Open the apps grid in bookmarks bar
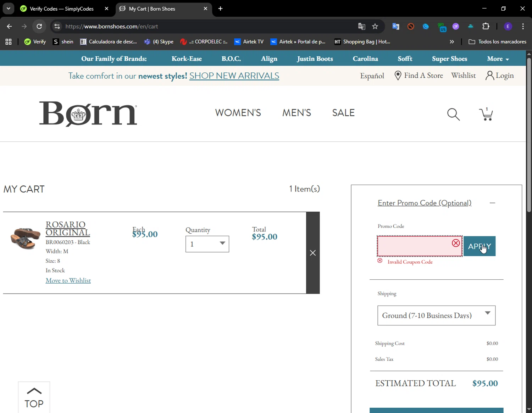The height and width of the screenshot is (413, 532). click(x=9, y=42)
